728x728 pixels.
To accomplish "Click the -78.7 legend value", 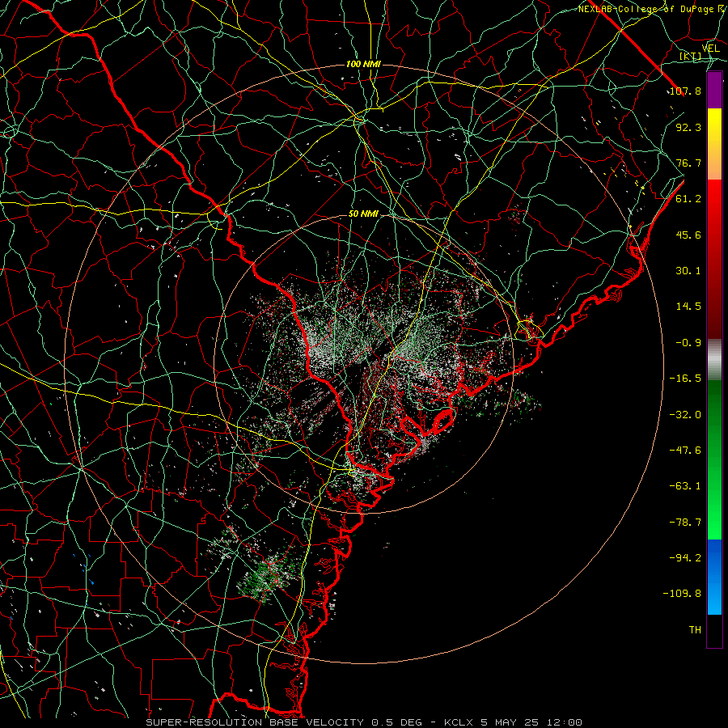I will [x=685, y=523].
